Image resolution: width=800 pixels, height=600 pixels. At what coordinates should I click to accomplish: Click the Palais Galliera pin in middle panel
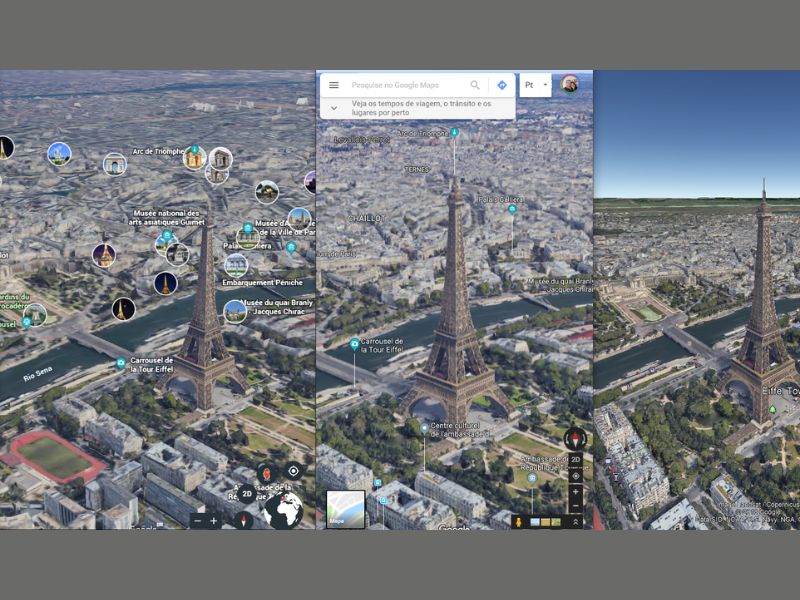512,209
